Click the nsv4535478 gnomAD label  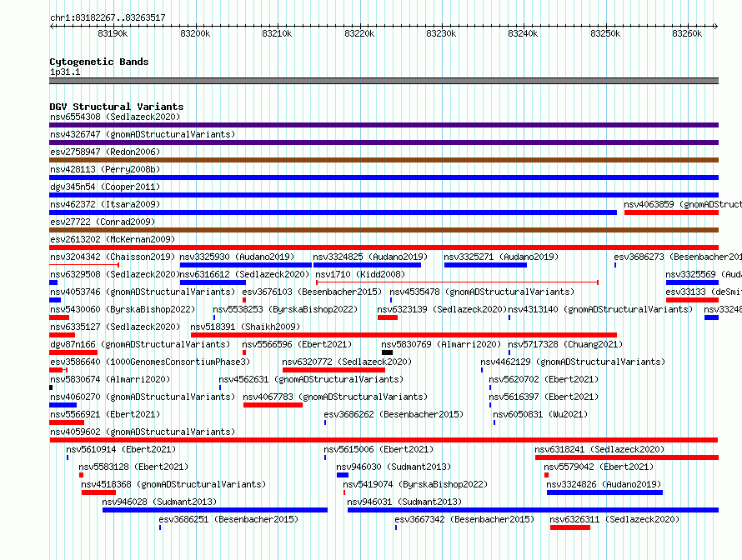482,292
